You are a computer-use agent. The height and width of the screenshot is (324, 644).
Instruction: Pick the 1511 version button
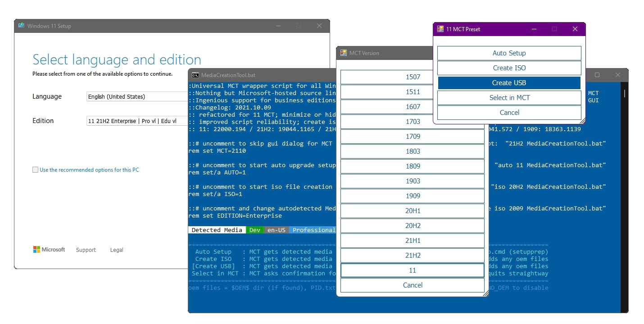413,92
